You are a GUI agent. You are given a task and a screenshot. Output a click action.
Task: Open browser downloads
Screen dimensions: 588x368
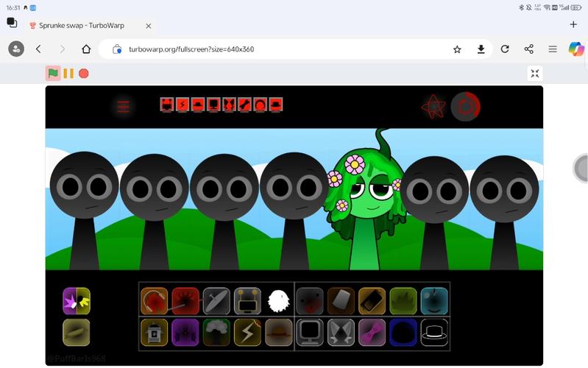coord(481,49)
